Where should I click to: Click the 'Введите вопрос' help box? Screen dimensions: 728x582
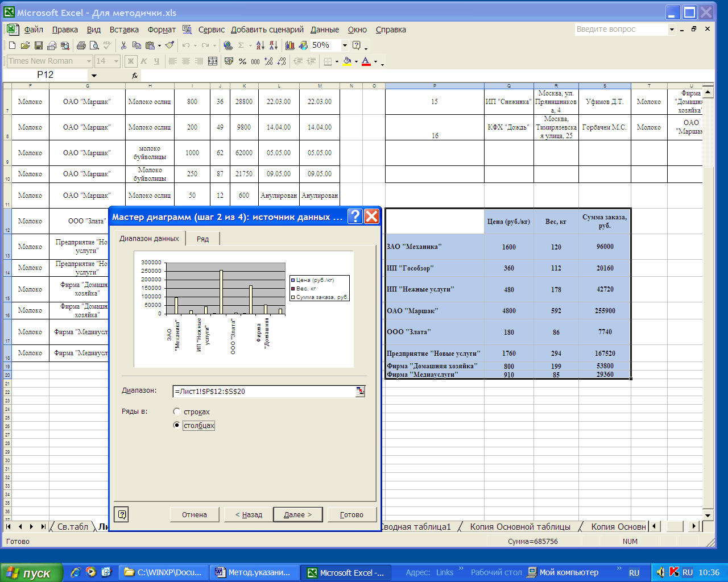coord(621,30)
